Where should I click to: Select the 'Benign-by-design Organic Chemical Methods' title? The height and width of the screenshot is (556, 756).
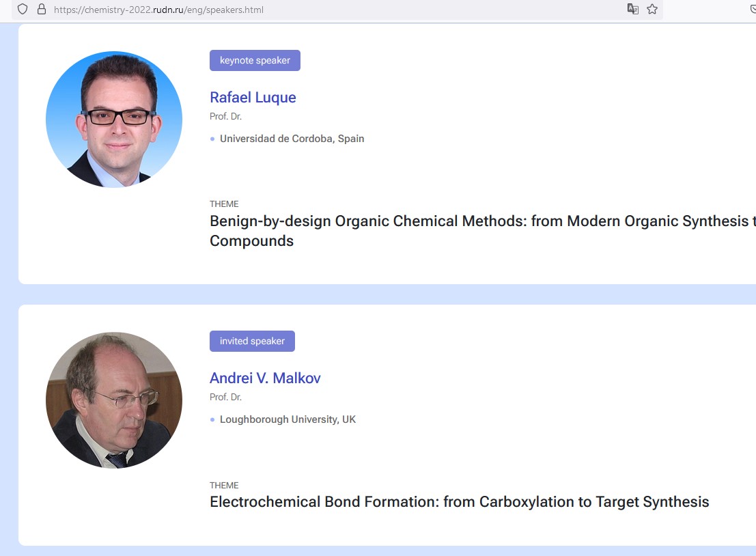click(478, 222)
